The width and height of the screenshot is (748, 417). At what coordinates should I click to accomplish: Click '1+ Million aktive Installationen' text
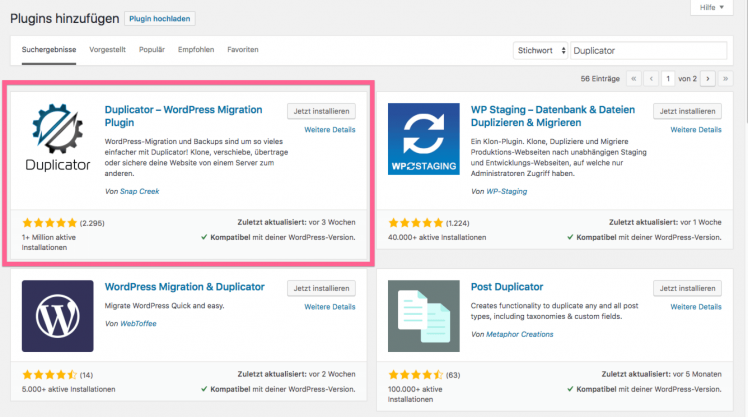(x=49, y=242)
